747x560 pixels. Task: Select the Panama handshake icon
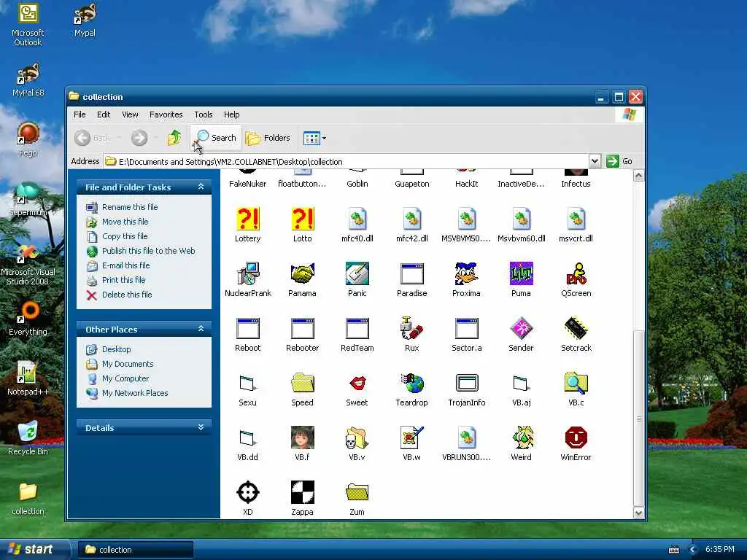(303, 274)
